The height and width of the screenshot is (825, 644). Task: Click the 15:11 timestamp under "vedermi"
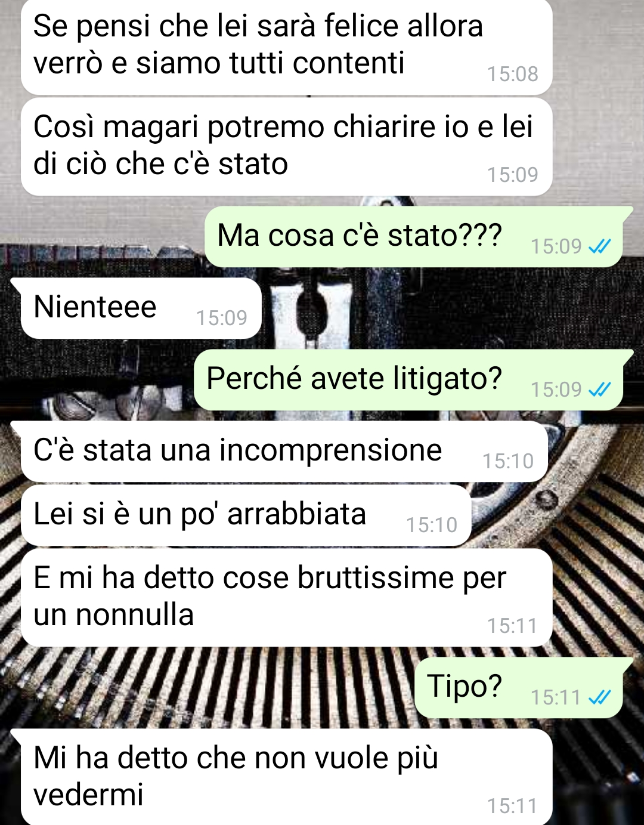click(512, 806)
